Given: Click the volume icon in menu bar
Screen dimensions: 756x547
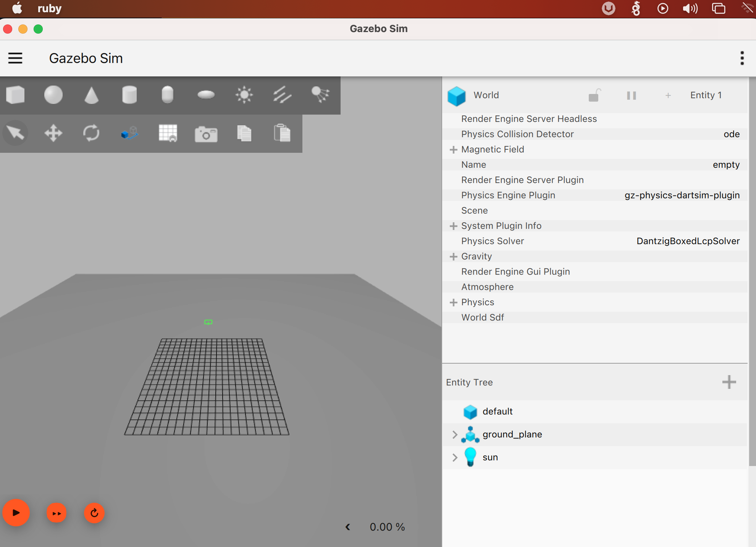Looking at the screenshot, I should tap(690, 8).
